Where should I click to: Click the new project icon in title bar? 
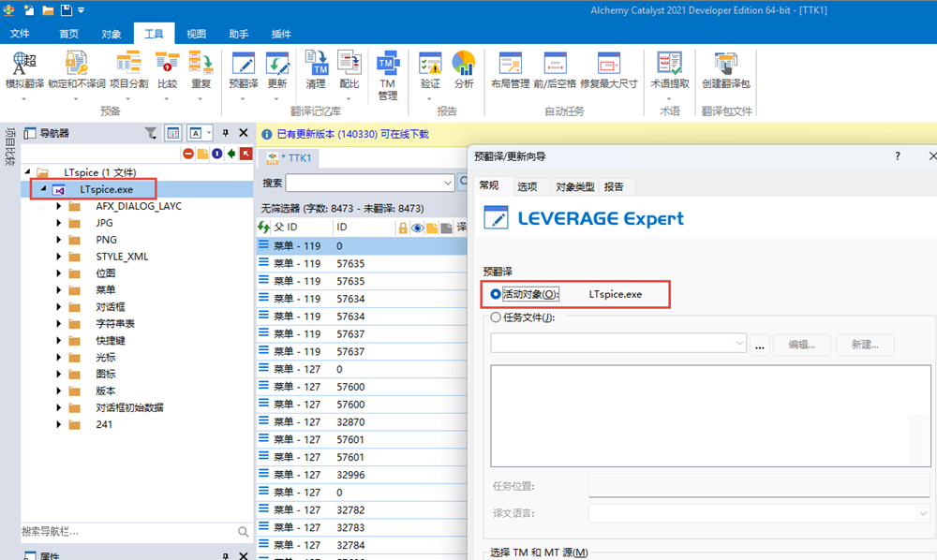click(x=29, y=10)
